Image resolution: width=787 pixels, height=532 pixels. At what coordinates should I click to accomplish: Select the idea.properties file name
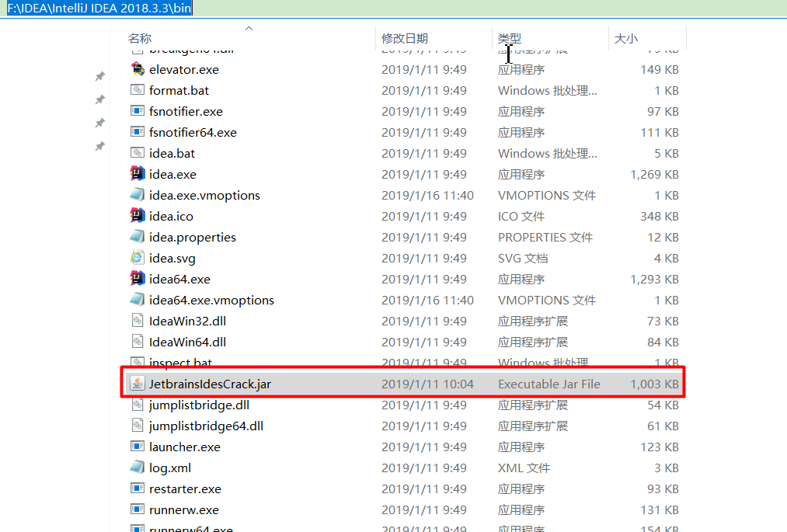tap(192, 237)
